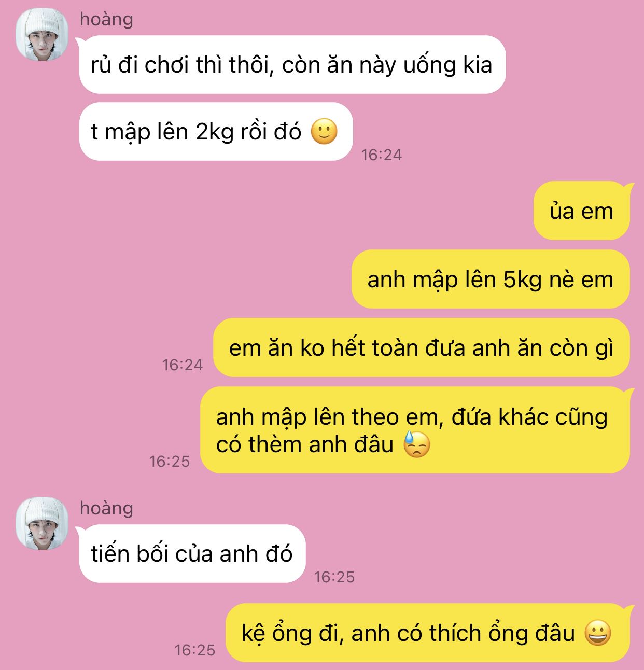Select message 'anh mập lên theo em'
Image resolution: width=644 pixels, height=670 pixels.
[x=415, y=430]
